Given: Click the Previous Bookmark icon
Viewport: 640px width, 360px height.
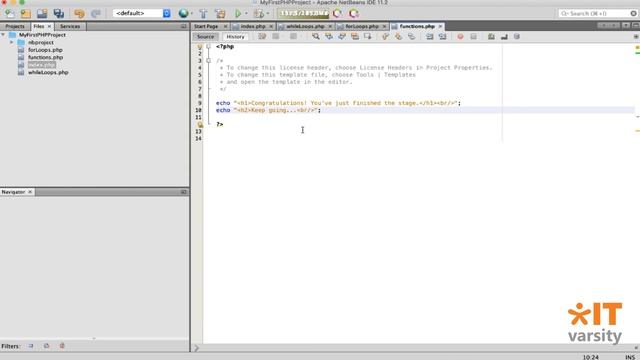Looking at the screenshot, I should (385, 37).
